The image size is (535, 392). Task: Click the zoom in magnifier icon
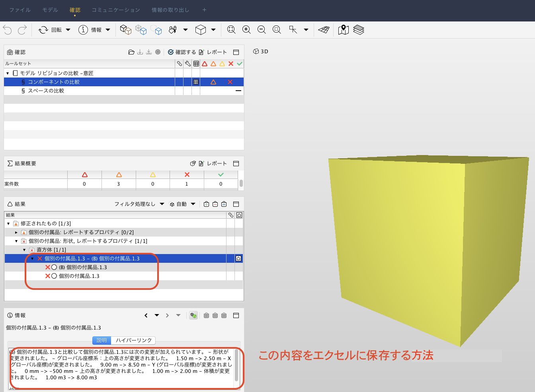coord(246,30)
